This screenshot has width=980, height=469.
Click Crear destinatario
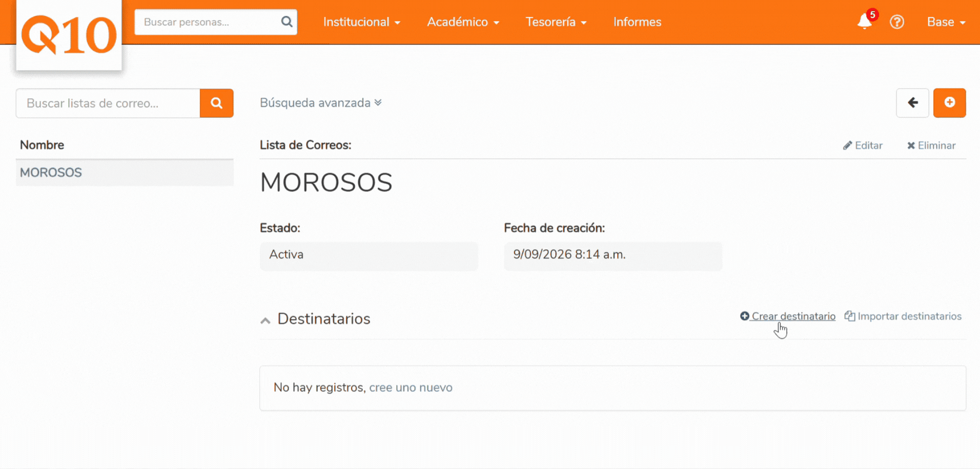pos(788,316)
